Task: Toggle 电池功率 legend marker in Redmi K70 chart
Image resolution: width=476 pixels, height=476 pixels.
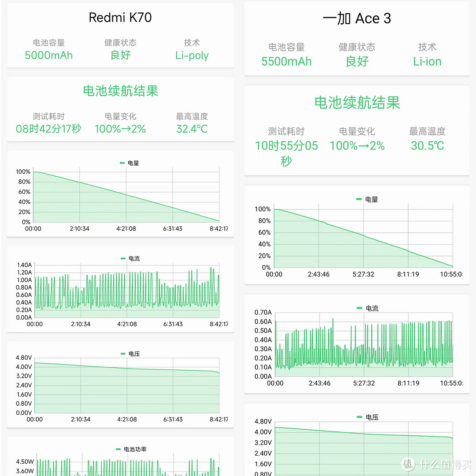Action: [x=119, y=449]
